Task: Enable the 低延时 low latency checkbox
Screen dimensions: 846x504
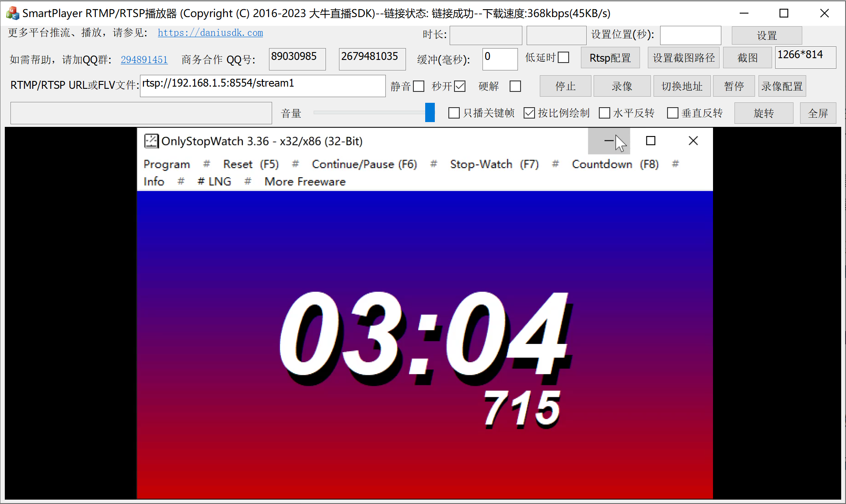Action: click(x=564, y=58)
